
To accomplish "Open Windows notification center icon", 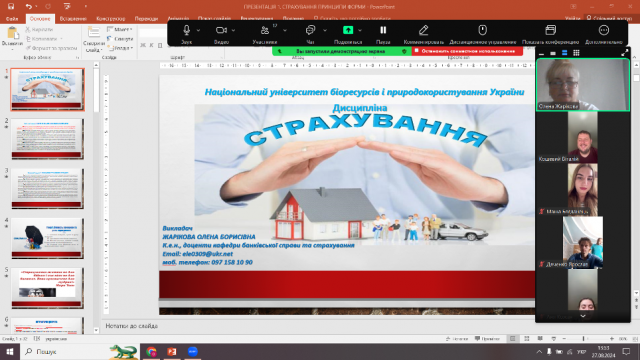I will click(x=627, y=351).
